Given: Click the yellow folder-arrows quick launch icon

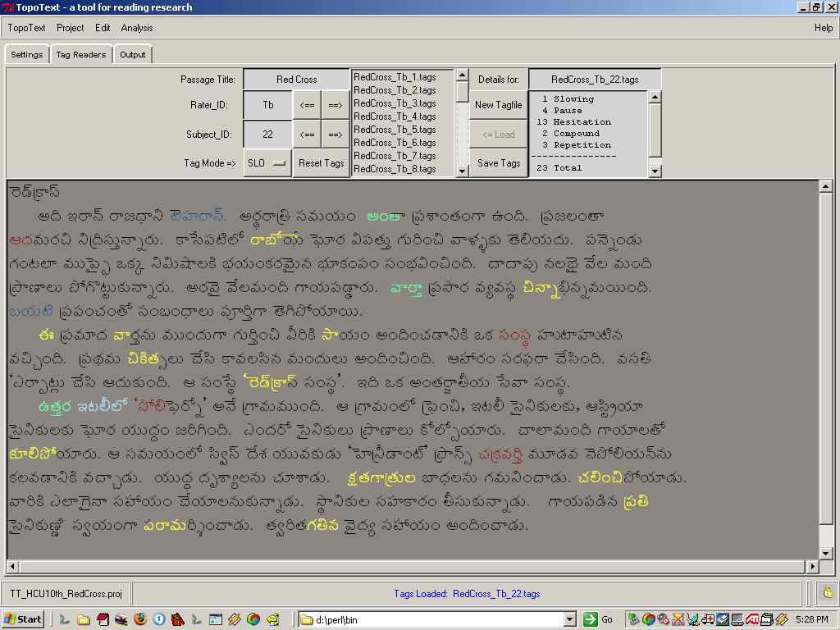Looking at the screenshot, I should click(273, 620).
